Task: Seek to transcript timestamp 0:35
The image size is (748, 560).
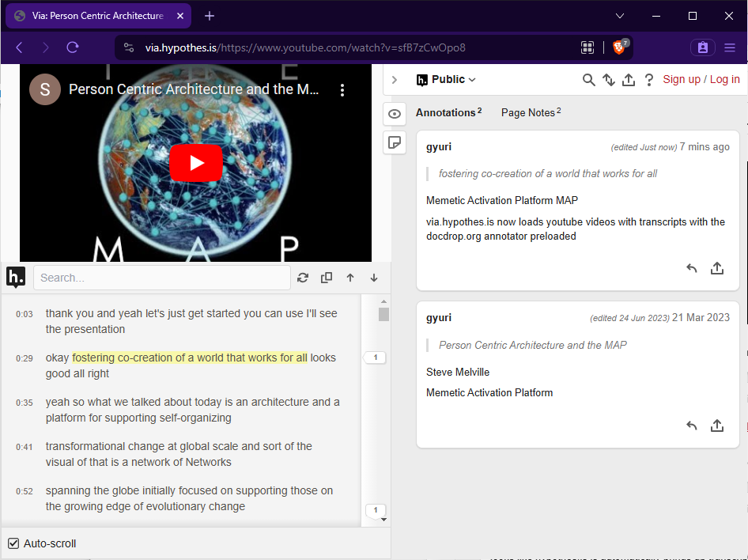Action: [25, 403]
